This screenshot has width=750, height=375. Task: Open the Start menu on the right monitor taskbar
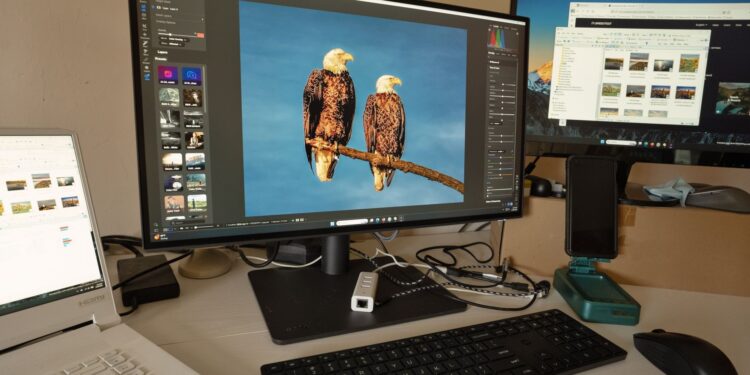pos(601,142)
